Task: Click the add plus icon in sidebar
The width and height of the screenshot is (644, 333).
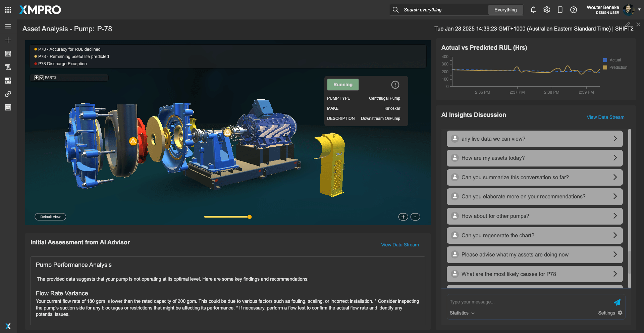Action: tap(8, 40)
